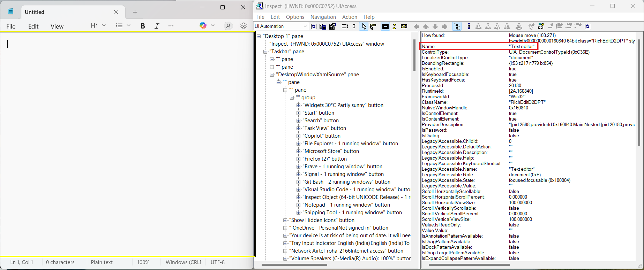This screenshot has width=644, height=270.
Task: Collapse the Taskbar pane tree node
Action: (x=265, y=52)
